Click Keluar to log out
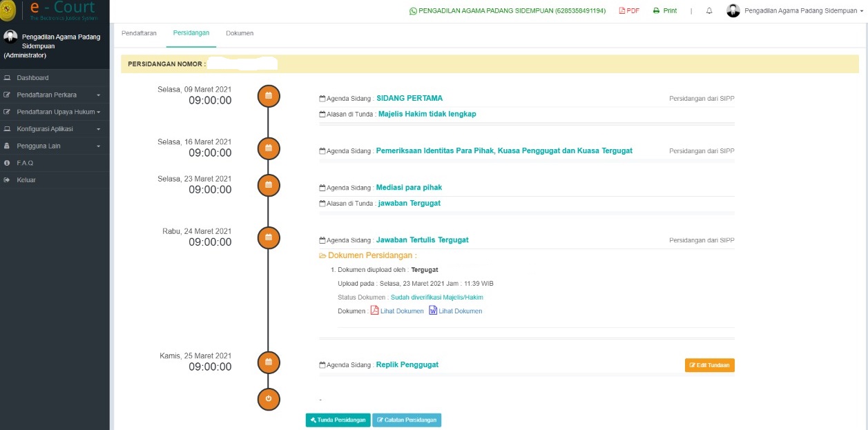Screen dimensions: 868x430 pyautogui.click(x=26, y=180)
